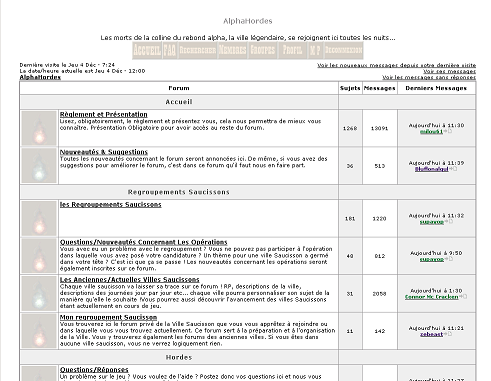The width and height of the screenshot is (491, 381).
Task: Click last poster name in Anciennes/Actuelles Villes row
Action: [x=432, y=297]
